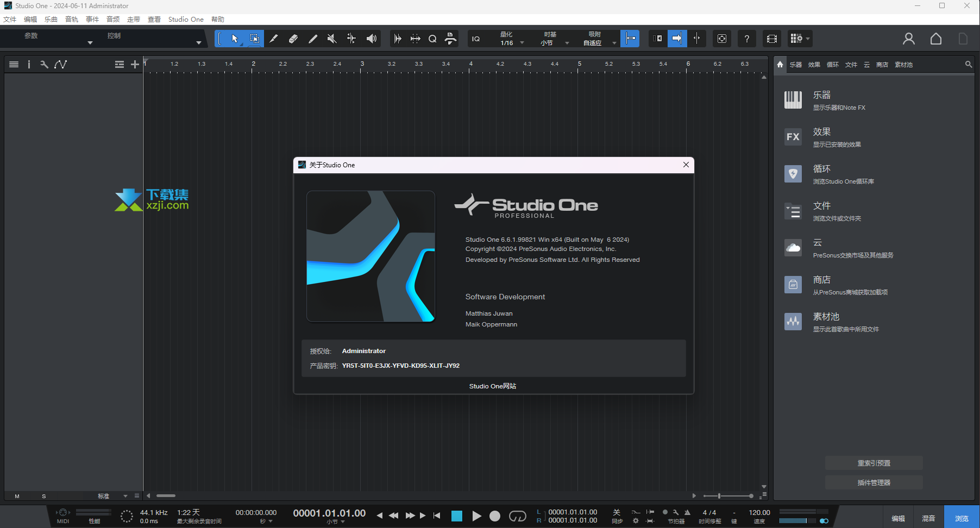The width and height of the screenshot is (980, 528).
Task: Open 乐器 instruments browser entry
Action: 874,100
